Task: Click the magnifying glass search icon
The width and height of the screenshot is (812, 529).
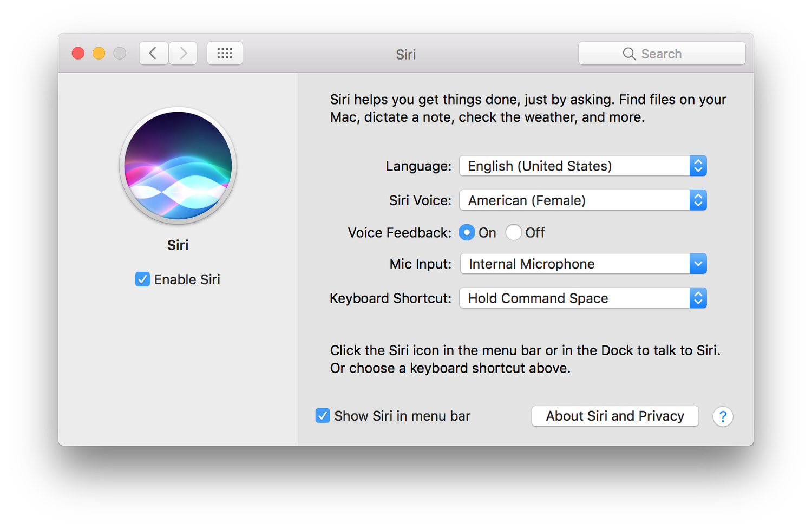Action: (x=628, y=54)
